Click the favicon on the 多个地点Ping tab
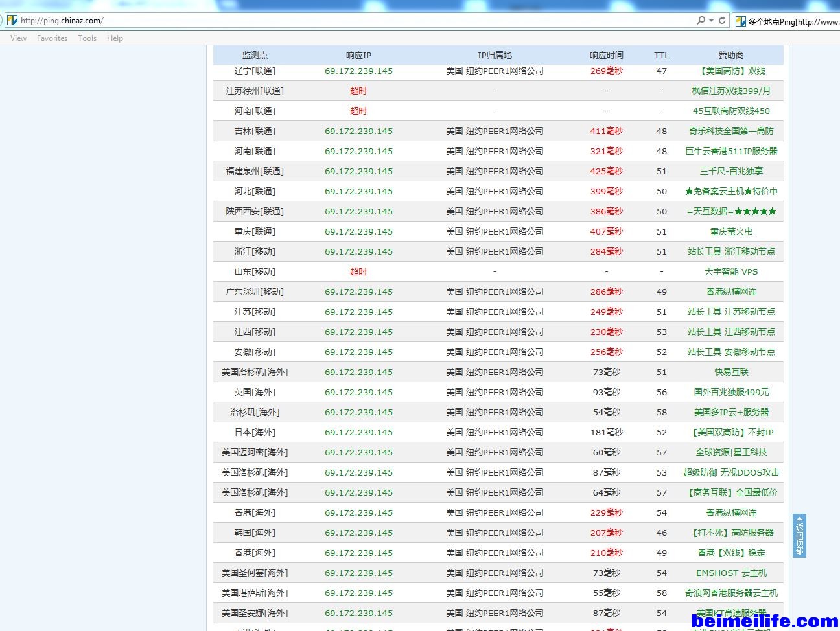Screen dimensions: 840x631 coord(741,21)
